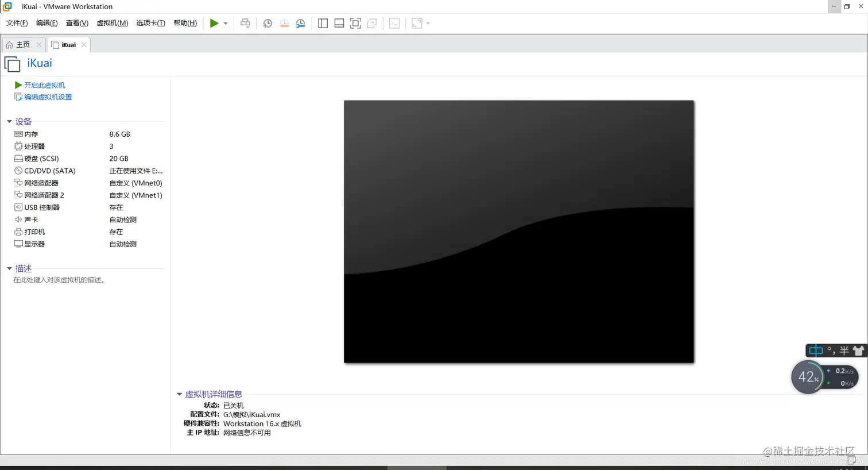
Task: Switch to the 主页 tab
Action: click(x=23, y=45)
